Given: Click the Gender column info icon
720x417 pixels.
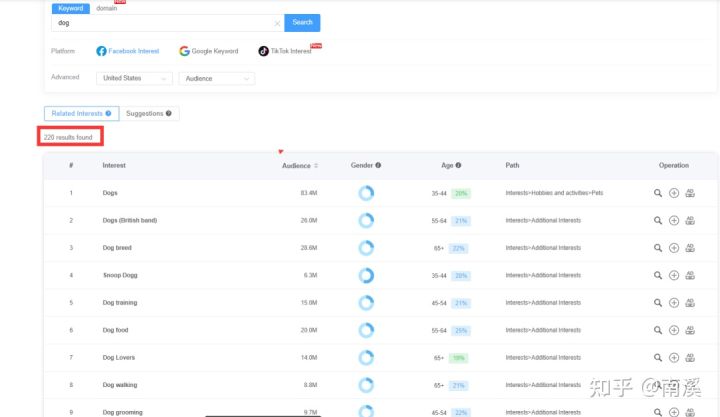Looking at the screenshot, I should click(378, 165).
